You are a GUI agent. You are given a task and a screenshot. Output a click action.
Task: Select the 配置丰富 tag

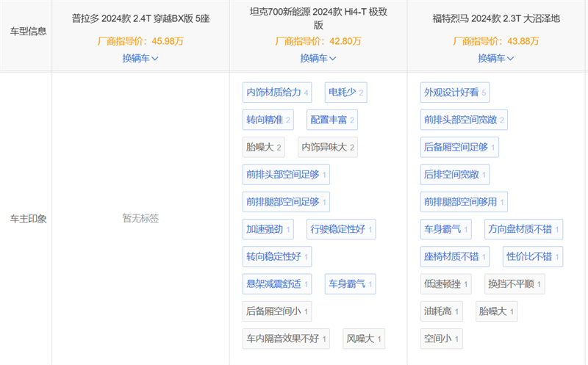tap(332, 120)
